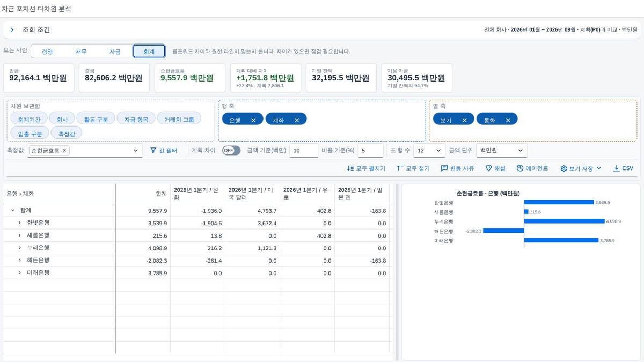644x362 pixels.
Task: Open the 보기 저장 settings menu
Action: [x=581, y=168]
